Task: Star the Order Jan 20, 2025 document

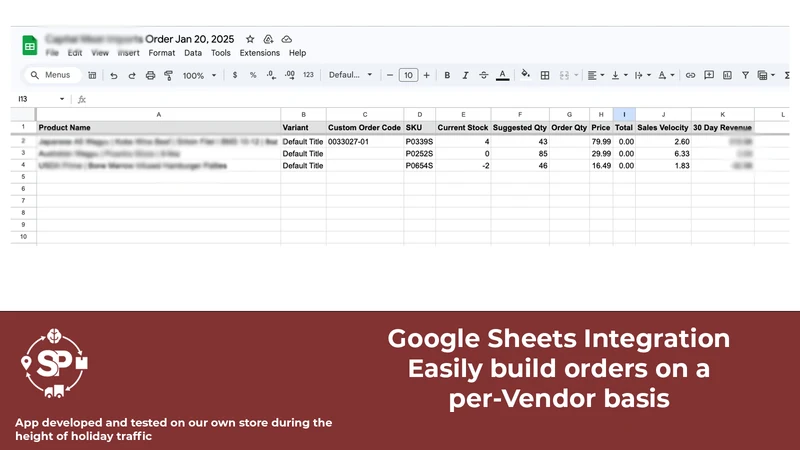Action: click(x=250, y=39)
